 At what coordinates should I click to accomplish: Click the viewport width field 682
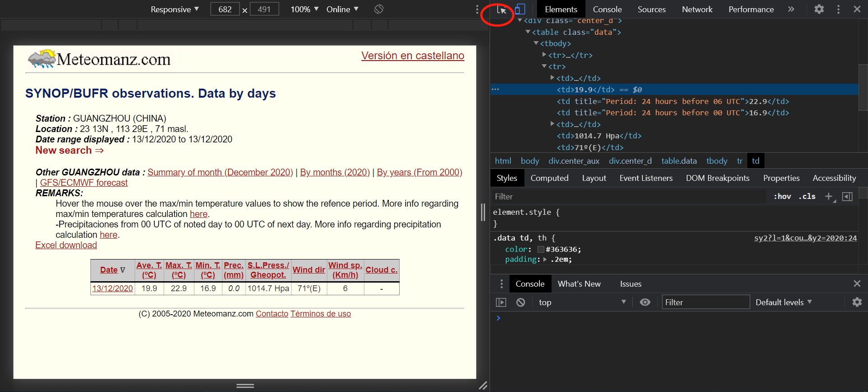tap(225, 9)
